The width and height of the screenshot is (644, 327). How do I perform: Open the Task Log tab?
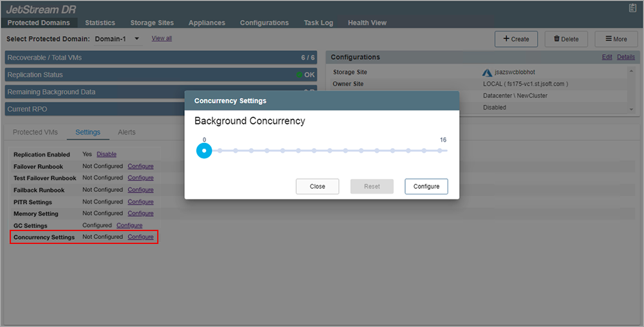tap(318, 23)
